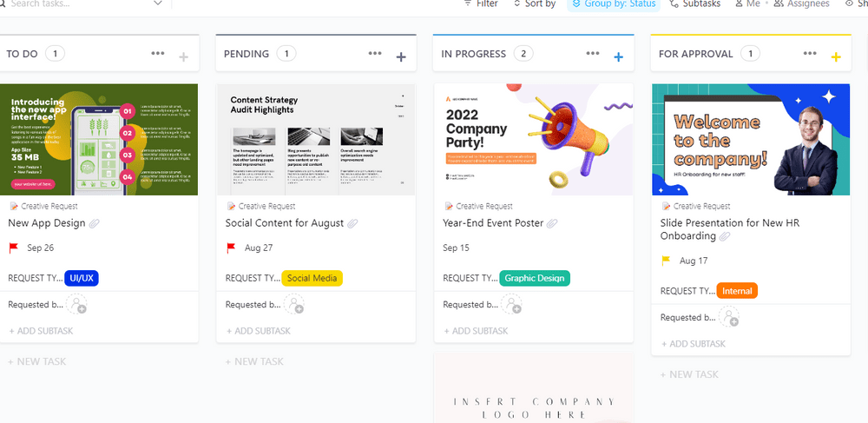Image resolution: width=868 pixels, height=423 pixels.
Task: Open the 2022 Company Party poster thumbnail
Action: pyautogui.click(x=533, y=139)
